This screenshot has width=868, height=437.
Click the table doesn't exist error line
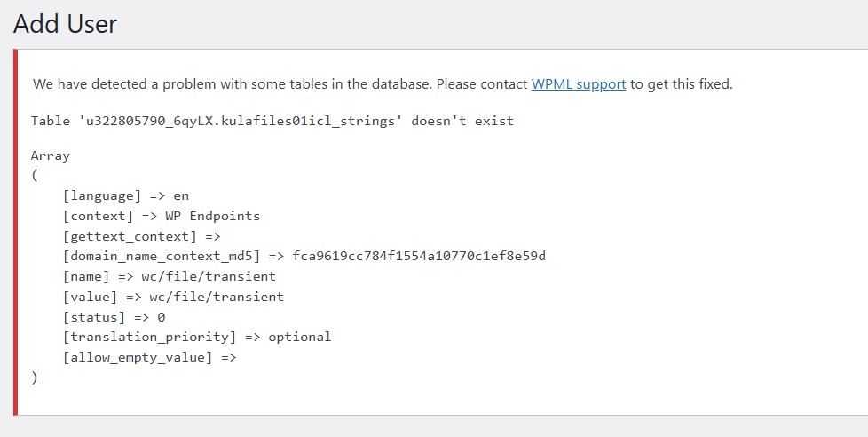pyautogui.click(x=272, y=121)
